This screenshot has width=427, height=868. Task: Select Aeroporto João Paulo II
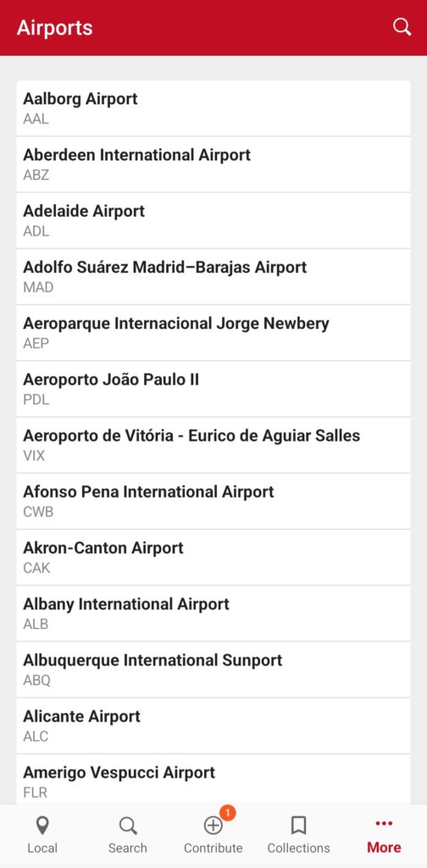point(213,389)
